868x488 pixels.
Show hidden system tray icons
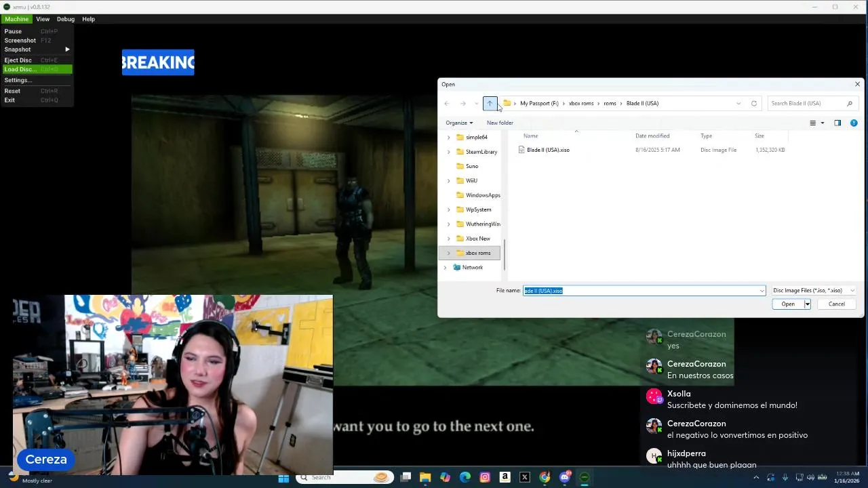(756, 478)
